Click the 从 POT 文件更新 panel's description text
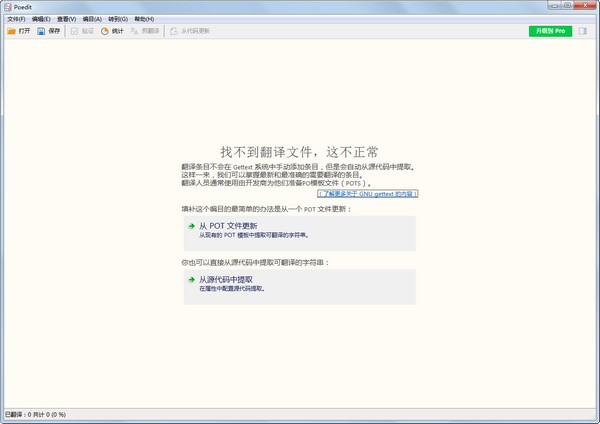Image resolution: width=600 pixels, height=424 pixels. point(254,235)
